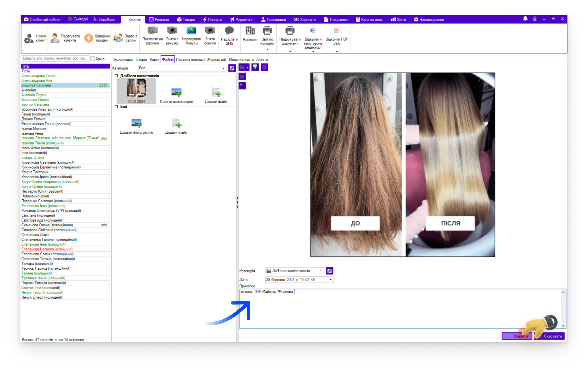Viewport: 588px width, 368px height.
Task: Toggle the Архів checkbox
Action: (x=93, y=59)
